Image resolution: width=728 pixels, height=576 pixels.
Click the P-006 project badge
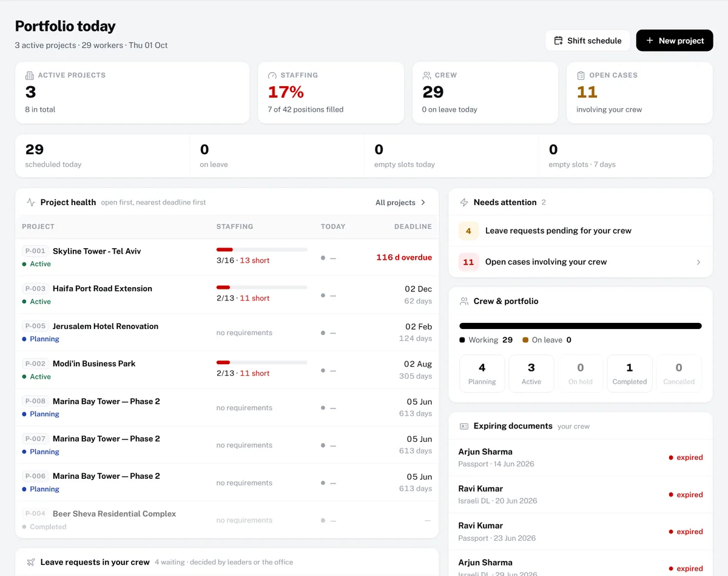click(x=35, y=476)
